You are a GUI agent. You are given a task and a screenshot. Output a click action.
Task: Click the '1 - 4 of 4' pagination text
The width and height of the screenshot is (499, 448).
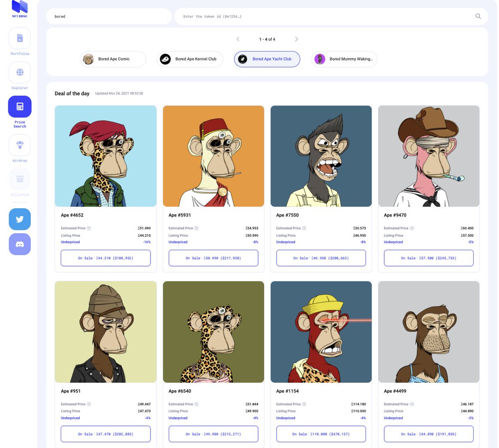(x=267, y=39)
